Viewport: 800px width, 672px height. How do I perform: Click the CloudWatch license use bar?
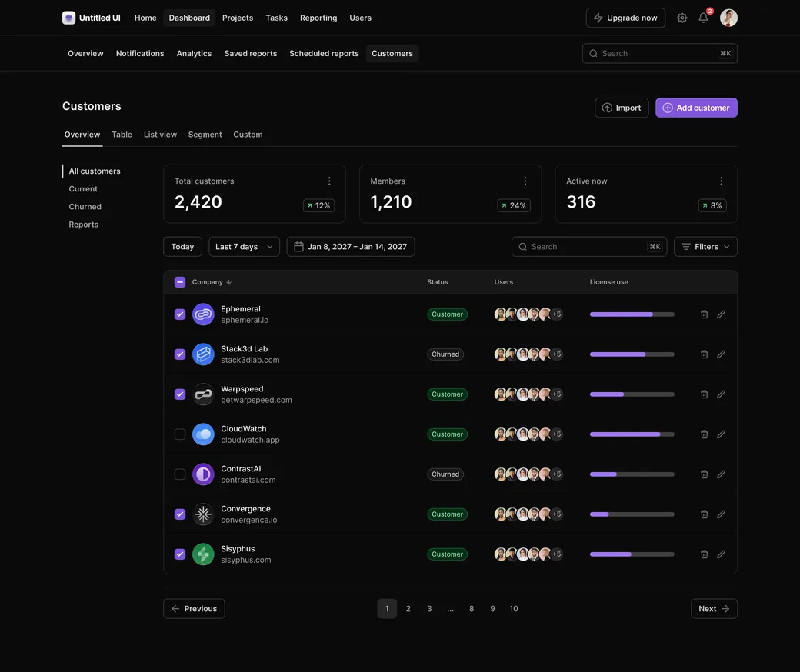pos(632,434)
